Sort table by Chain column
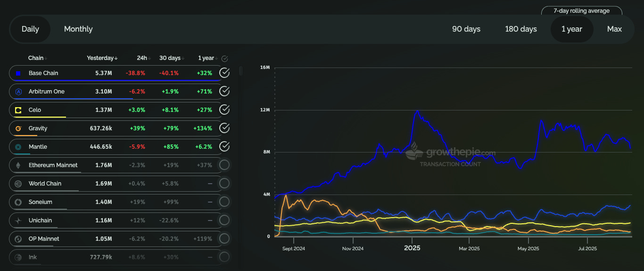644x271 pixels. tap(38, 58)
